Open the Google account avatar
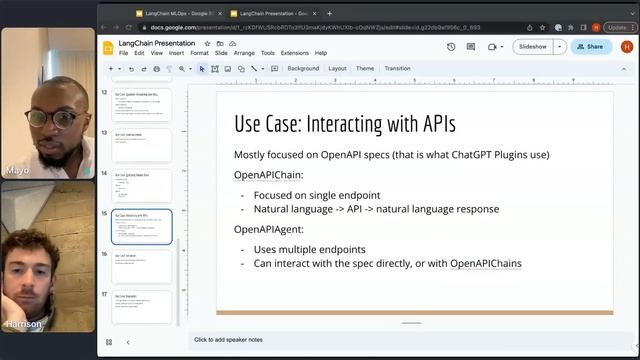 click(627, 47)
